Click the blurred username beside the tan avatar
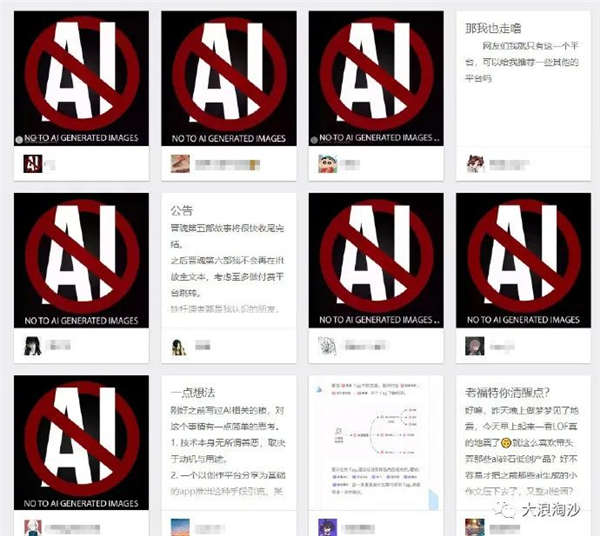Viewport: 600px width, 536px height. point(228,165)
